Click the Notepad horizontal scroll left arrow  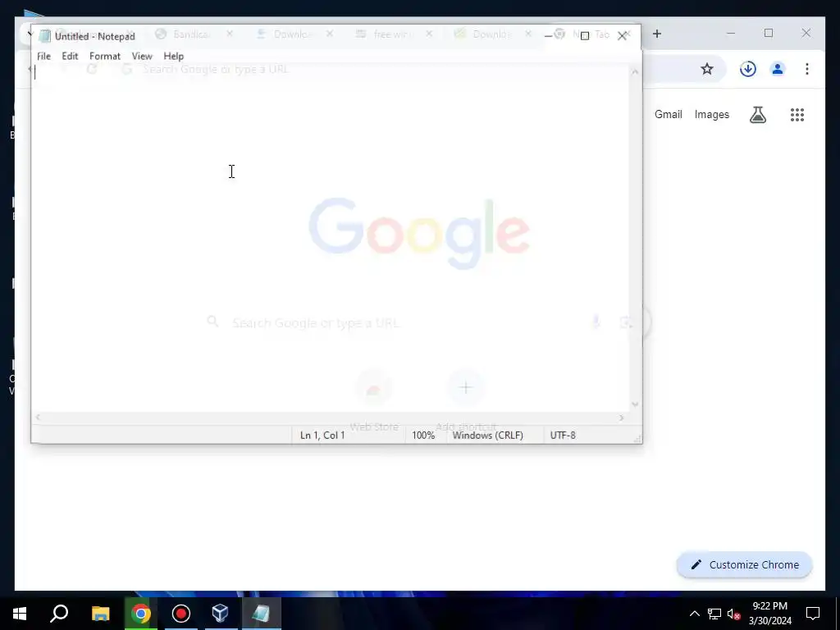click(38, 418)
